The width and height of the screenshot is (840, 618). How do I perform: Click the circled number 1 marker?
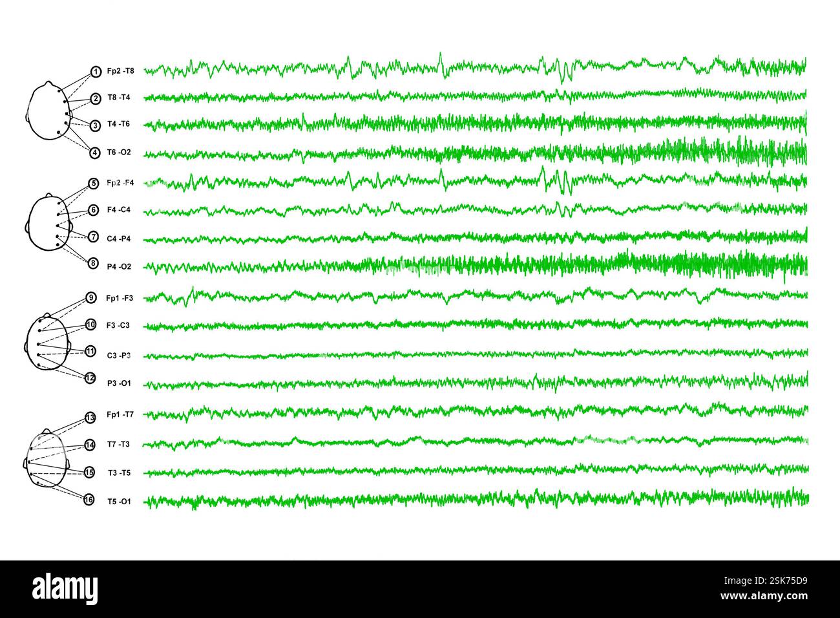click(x=95, y=71)
